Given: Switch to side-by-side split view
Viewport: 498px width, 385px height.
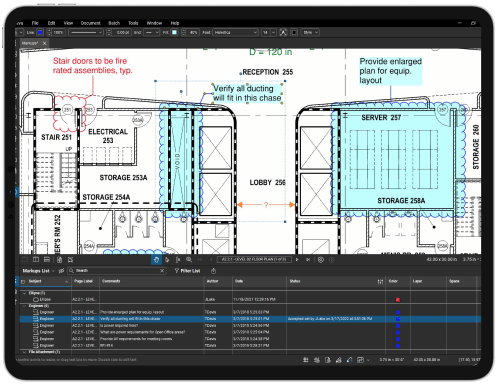Looking at the screenshot, I should click(x=36, y=260).
